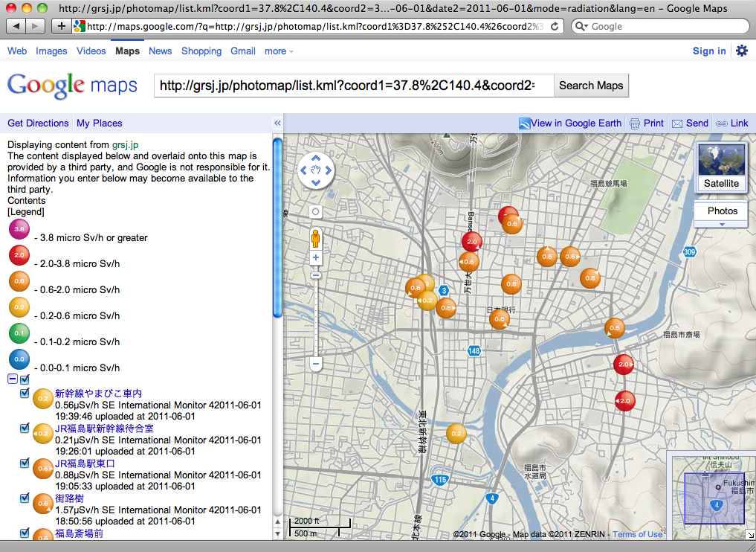Click the Street View pegman icon
The image size is (756, 552).
[x=315, y=240]
